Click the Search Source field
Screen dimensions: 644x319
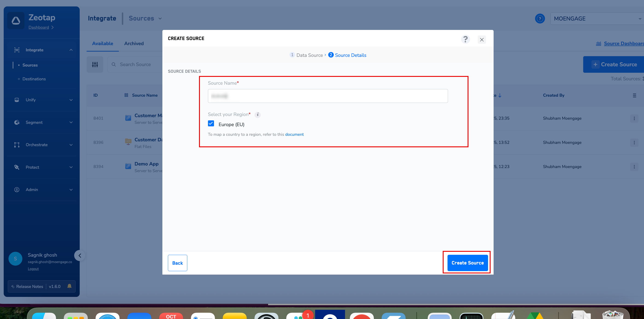135,64
